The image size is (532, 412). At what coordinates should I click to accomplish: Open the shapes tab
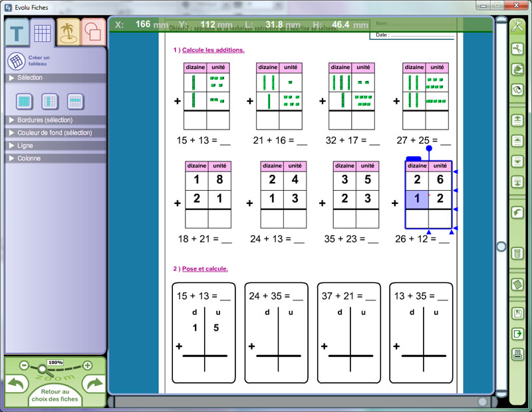pyautogui.click(x=92, y=31)
